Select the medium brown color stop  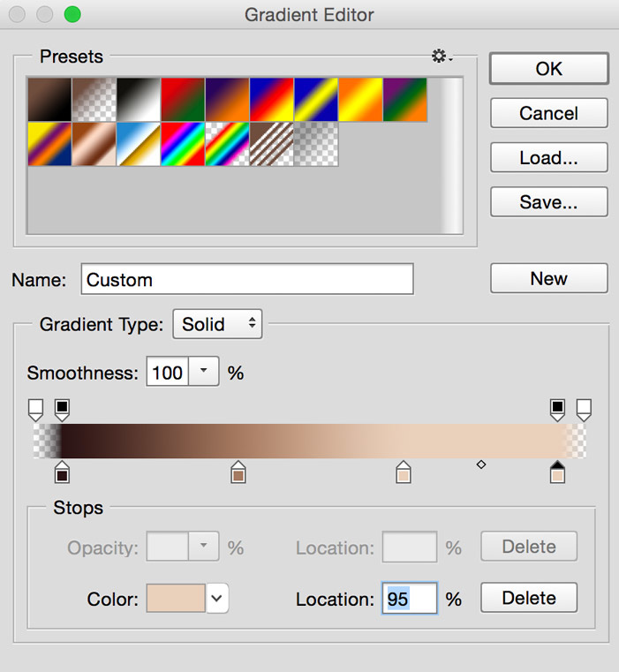click(x=238, y=472)
